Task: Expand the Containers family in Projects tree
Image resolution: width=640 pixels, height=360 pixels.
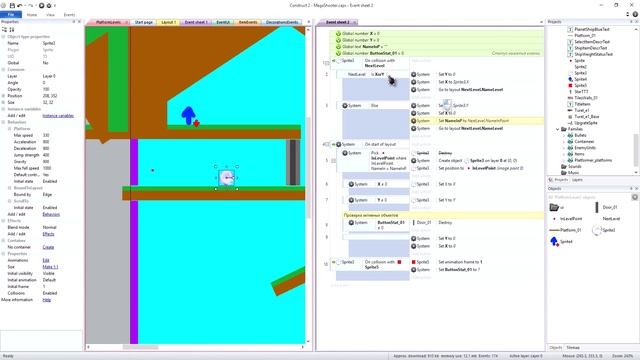Action: [x=564, y=142]
